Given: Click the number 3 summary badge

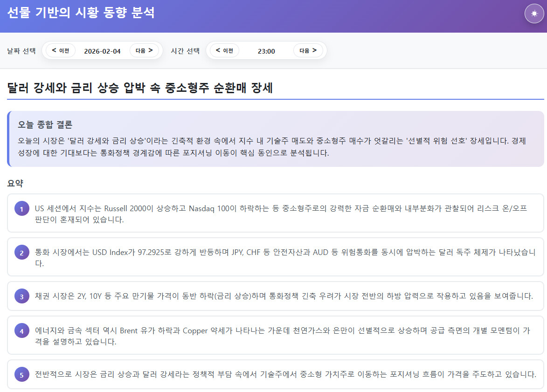Looking at the screenshot, I should tap(21, 296).
